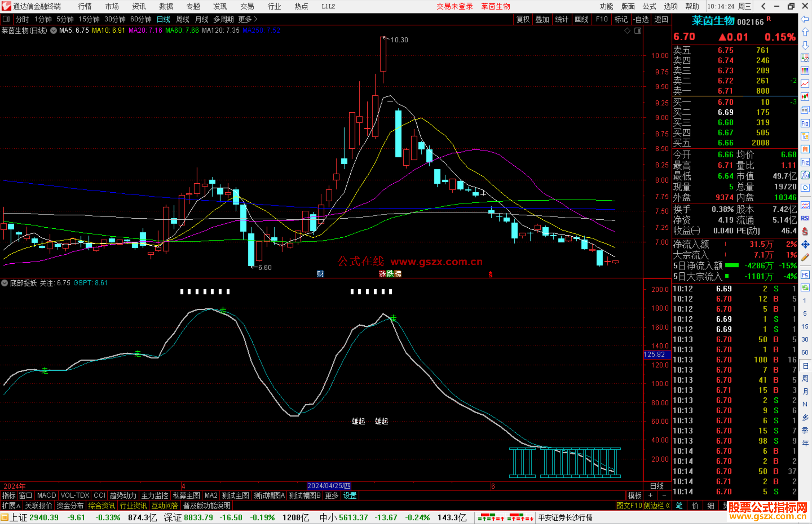This screenshot has width=812, height=524.
Task: Open the RSI indicator from the right sidebar
Action: tap(805, 218)
